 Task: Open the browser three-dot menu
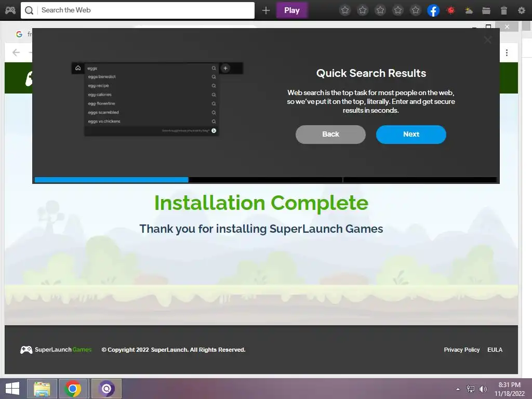507,52
